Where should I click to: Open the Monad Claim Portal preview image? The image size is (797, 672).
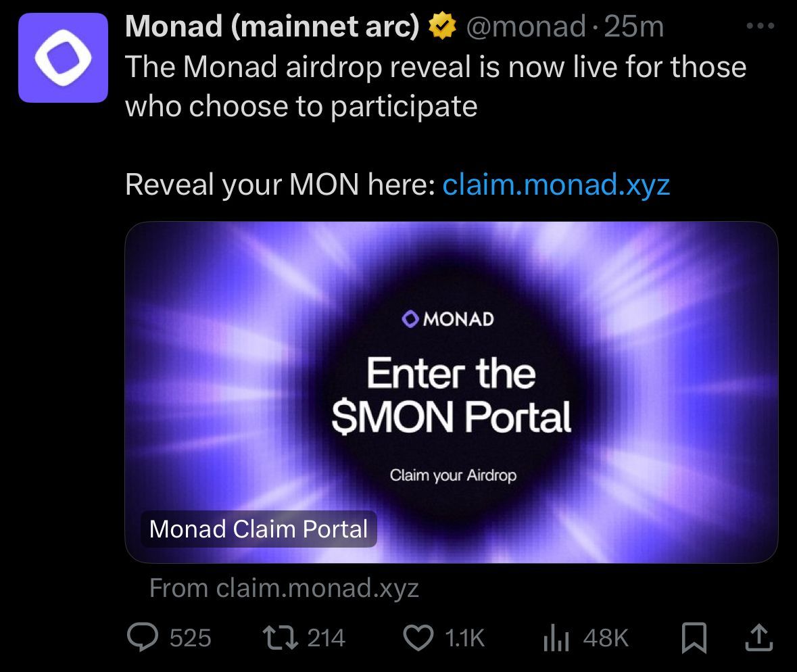tap(452, 392)
